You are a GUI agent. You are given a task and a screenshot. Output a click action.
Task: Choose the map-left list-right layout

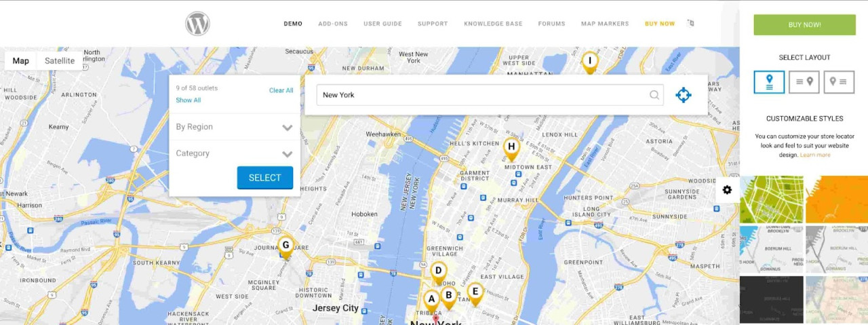839,82
